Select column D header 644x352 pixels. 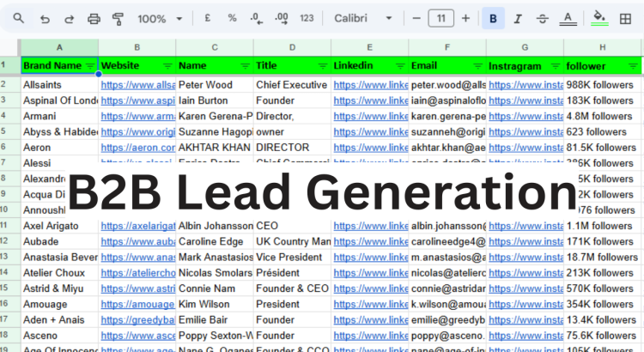pyautogui.click(x=292, y=48)
